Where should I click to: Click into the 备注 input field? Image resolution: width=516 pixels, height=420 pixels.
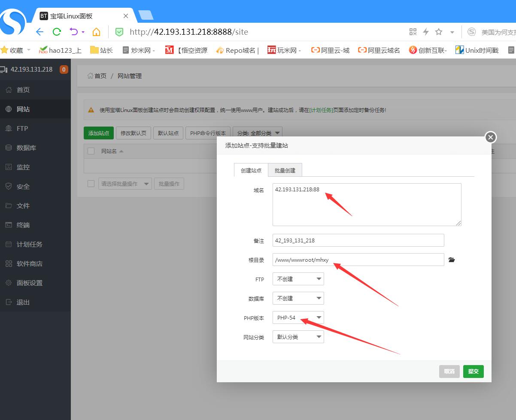click(358, 240)
